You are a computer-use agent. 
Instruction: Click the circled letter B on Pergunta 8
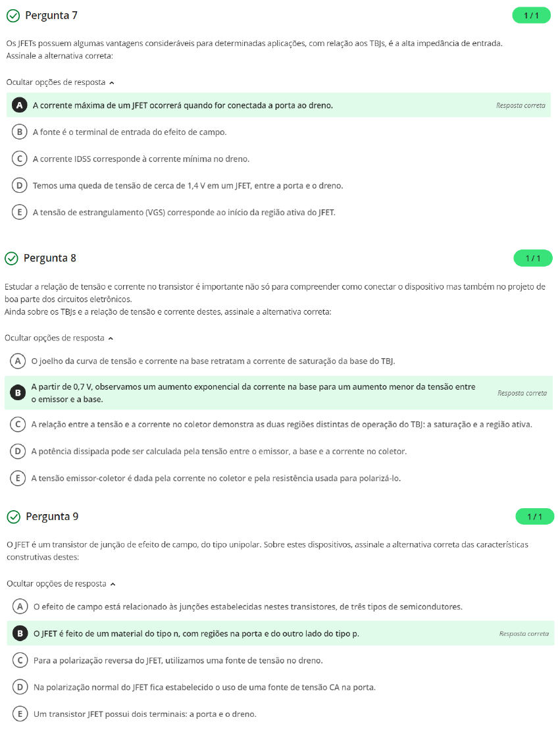coord(18,392)
